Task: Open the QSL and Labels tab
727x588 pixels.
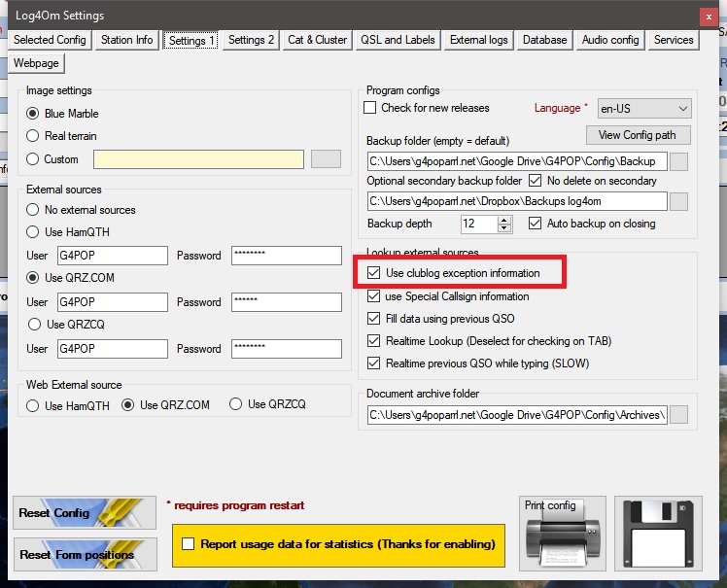Action: tap(398, 40)
